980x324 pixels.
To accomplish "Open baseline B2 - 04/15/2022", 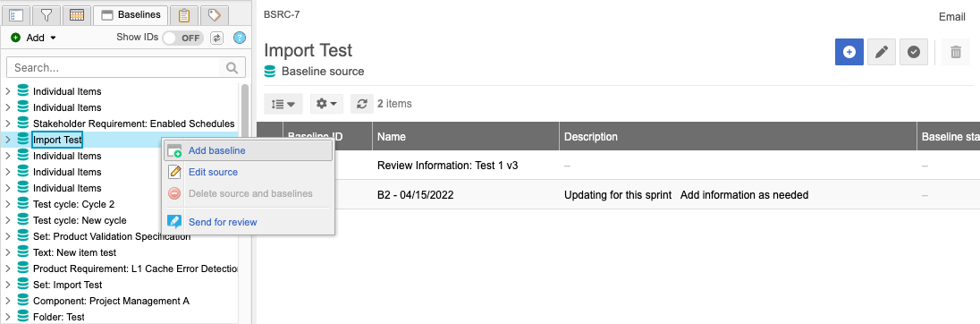I will pyautogui.click(x=416, y=194).
